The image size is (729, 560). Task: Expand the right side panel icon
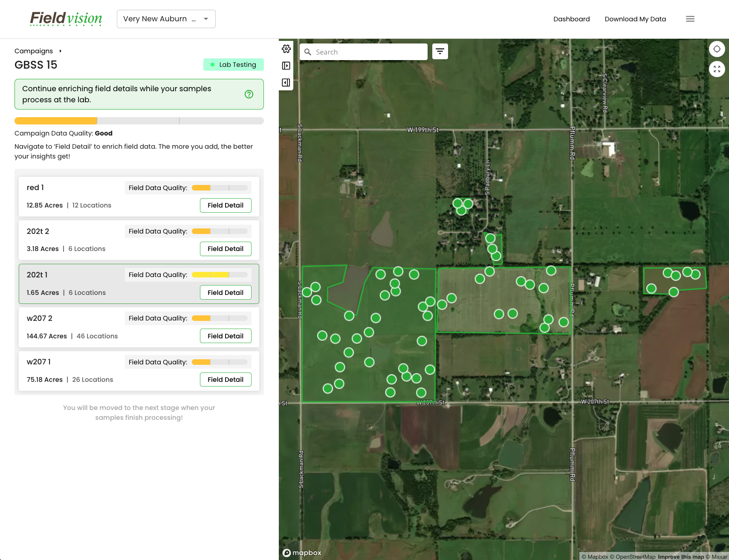[286, 65]
